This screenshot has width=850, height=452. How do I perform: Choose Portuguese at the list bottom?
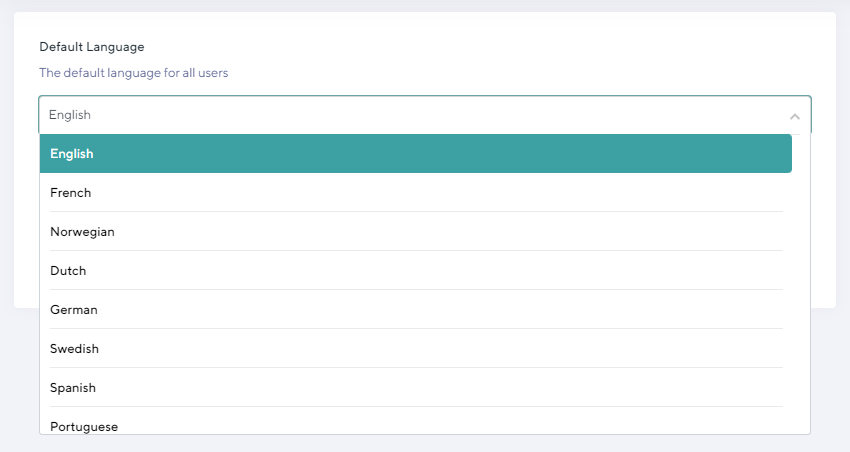(416, 421)
